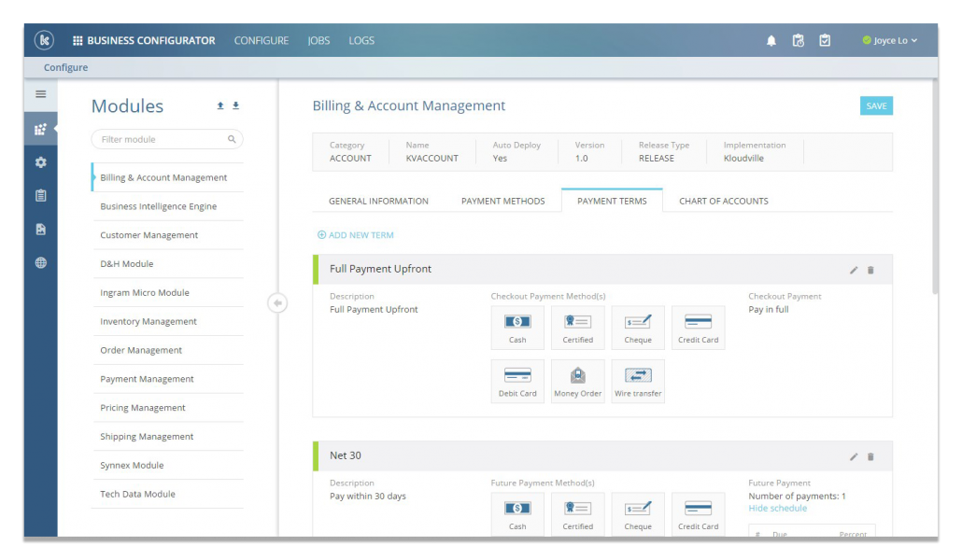Viewport: 962px width, 560px height.
Task: Open the Joyce Lo user dropdown
Action: click(889, 40)
